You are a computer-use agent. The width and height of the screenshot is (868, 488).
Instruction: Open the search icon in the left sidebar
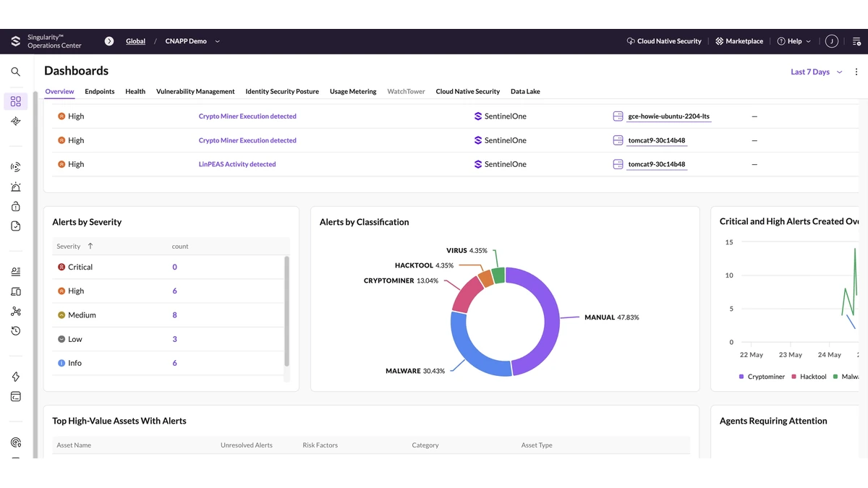tap(16, 72)
